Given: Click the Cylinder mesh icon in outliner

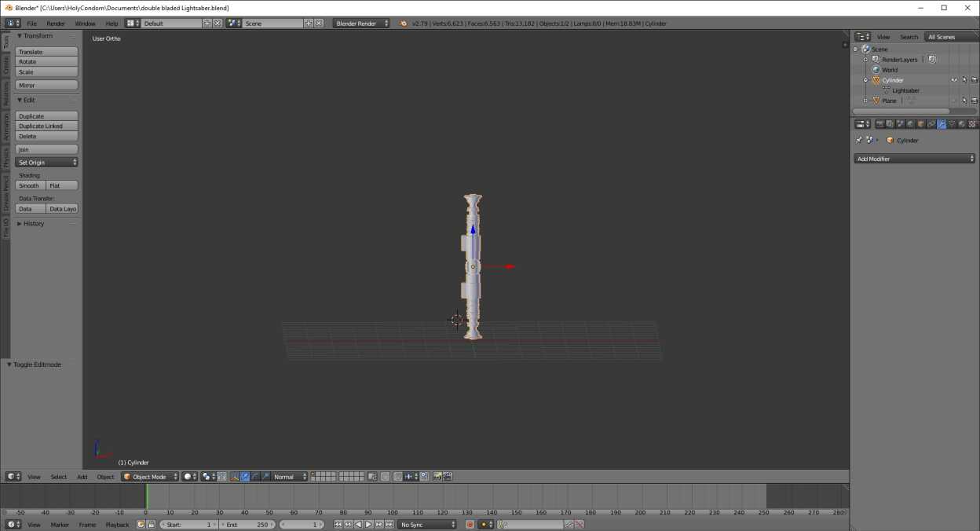Looking at the screenshot, I should 876,80.
